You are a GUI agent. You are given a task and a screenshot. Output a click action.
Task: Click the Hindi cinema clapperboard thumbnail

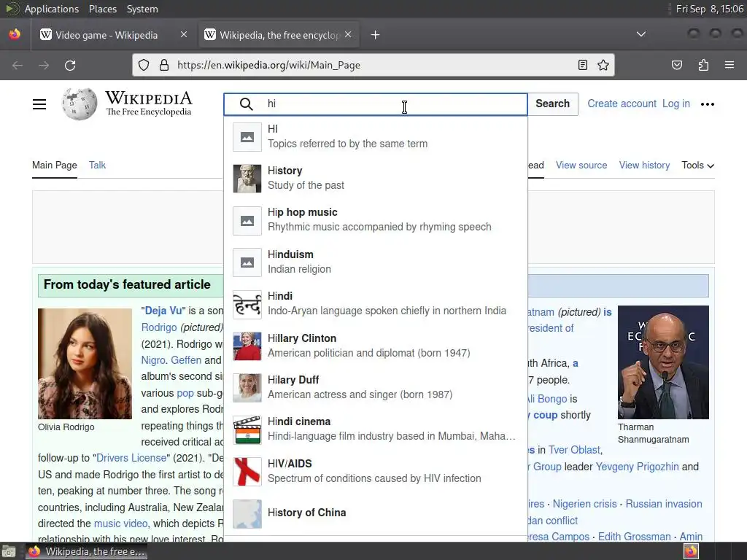point(247,430)
